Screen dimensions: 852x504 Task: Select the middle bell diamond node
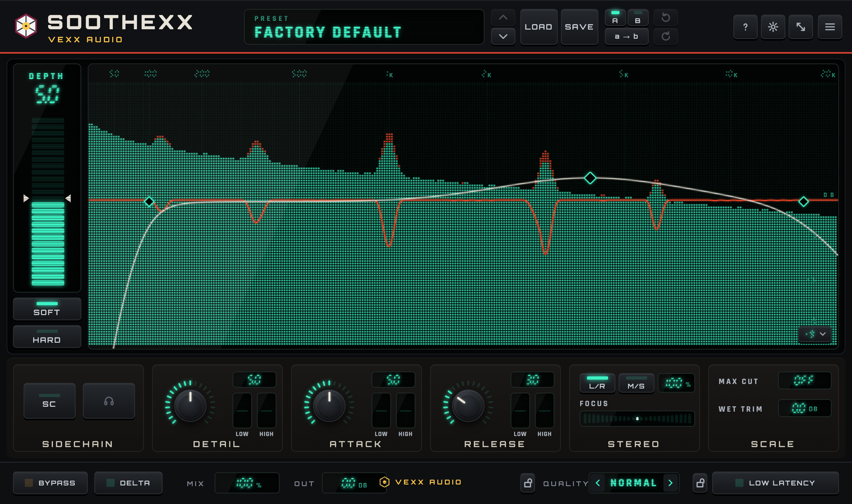[590, 178]
